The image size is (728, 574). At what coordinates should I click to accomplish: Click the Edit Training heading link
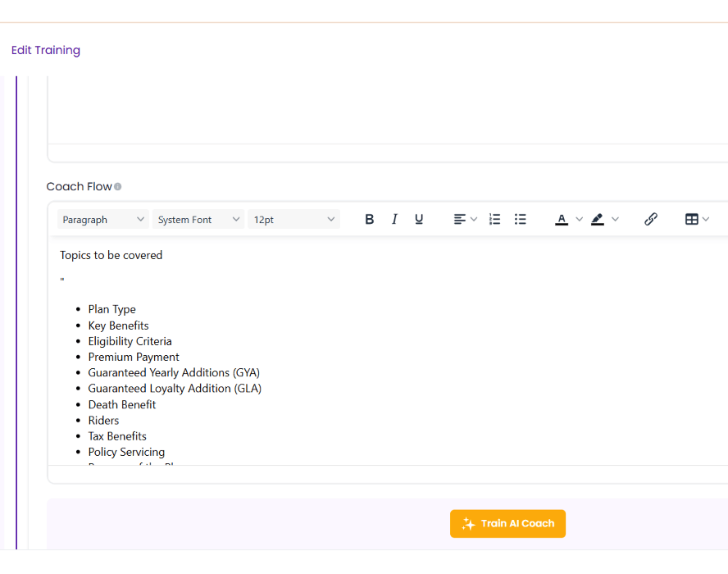(46, 50)
